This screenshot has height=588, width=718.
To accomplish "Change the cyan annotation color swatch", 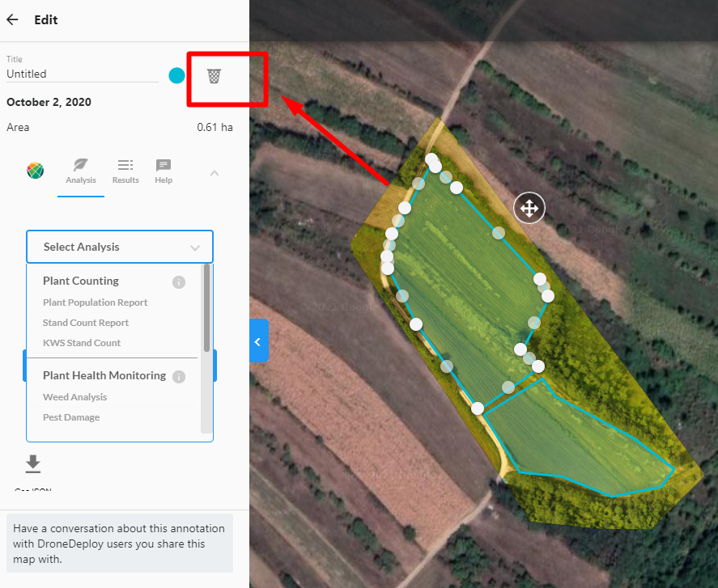I will tap(176, 75).
